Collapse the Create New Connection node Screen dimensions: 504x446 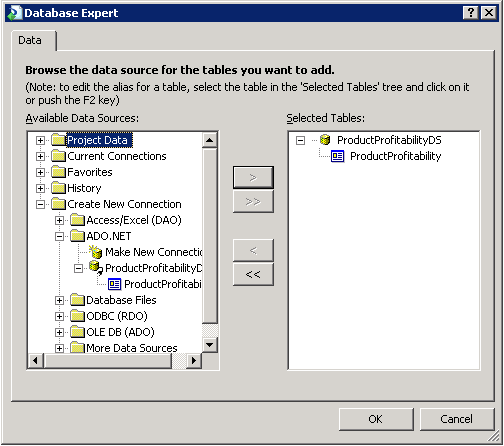(40, 204)
